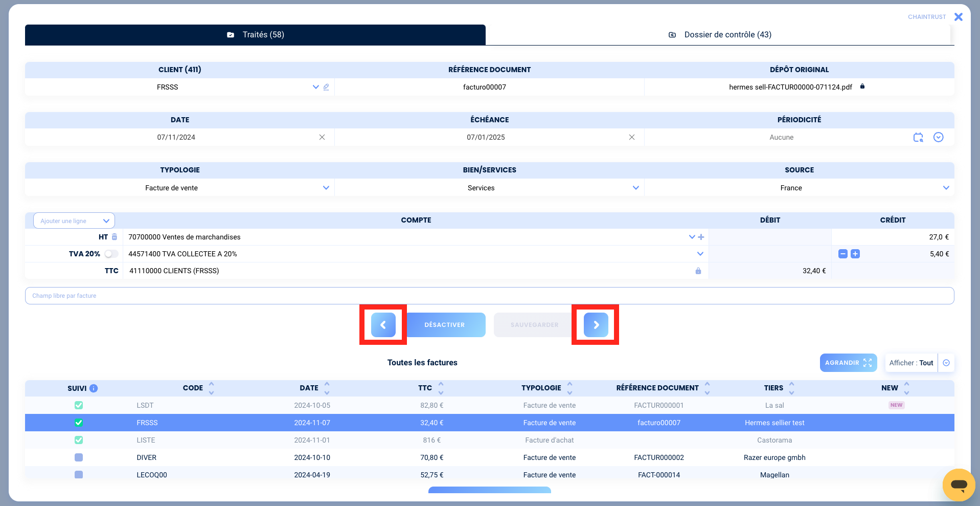The image size is (980, 506).
Task: Click the minus icon on TVA line
Action: (843, 254)
